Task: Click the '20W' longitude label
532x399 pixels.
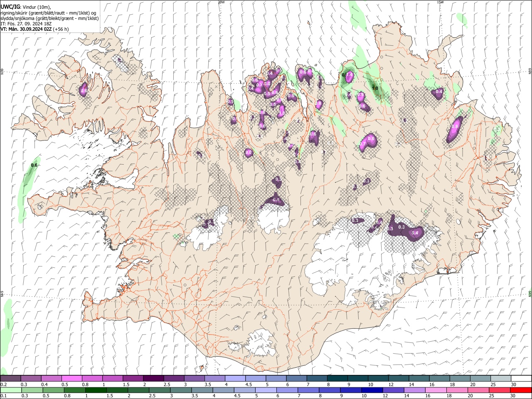Action: 221,2
